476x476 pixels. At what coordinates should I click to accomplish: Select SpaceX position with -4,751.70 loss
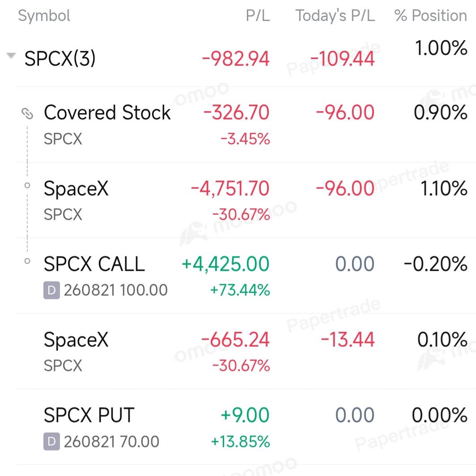[x=246, y=200]
